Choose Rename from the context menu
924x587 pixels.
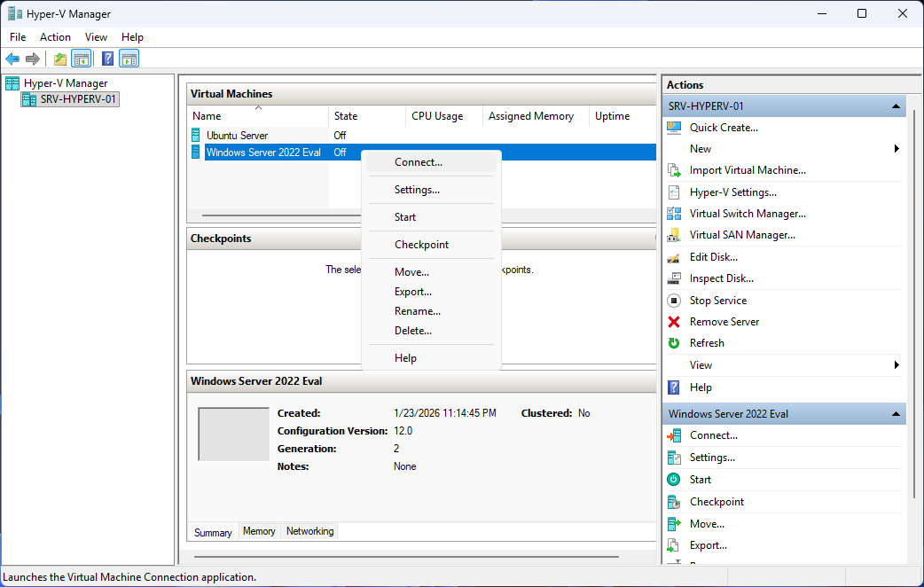pos(417,310)
